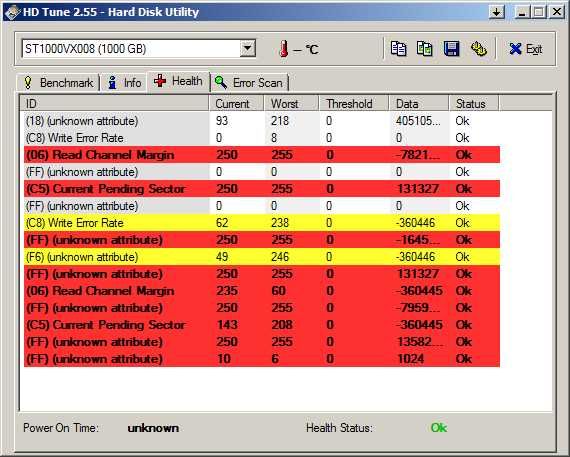
Task: Select Current Pending Sector row with current 143
Action: pyautogui.click(x=262, y=325)
